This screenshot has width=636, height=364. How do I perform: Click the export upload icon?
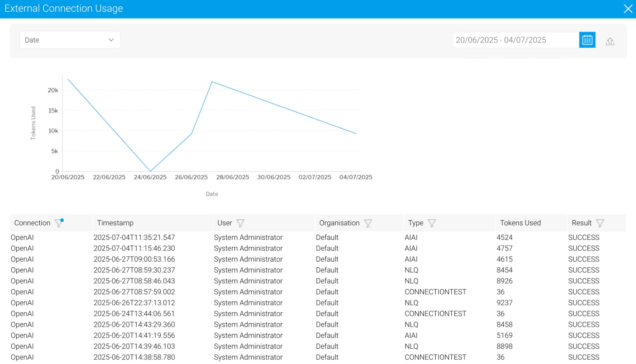tap(610, 41)
